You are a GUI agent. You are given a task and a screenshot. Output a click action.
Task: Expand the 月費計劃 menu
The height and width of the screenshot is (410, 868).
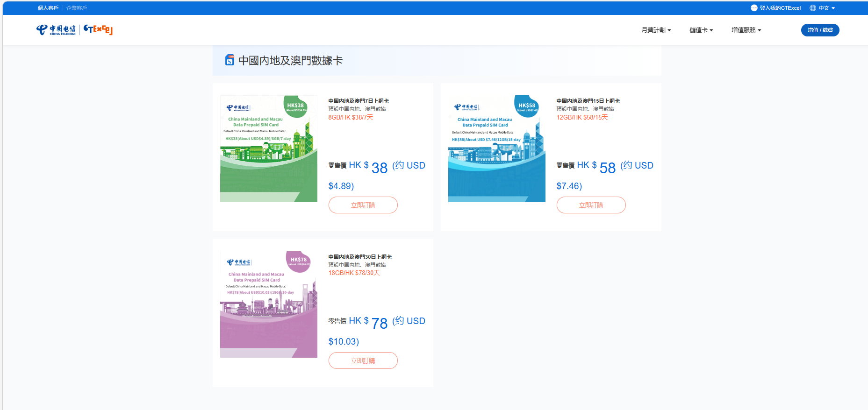[656, 30]
